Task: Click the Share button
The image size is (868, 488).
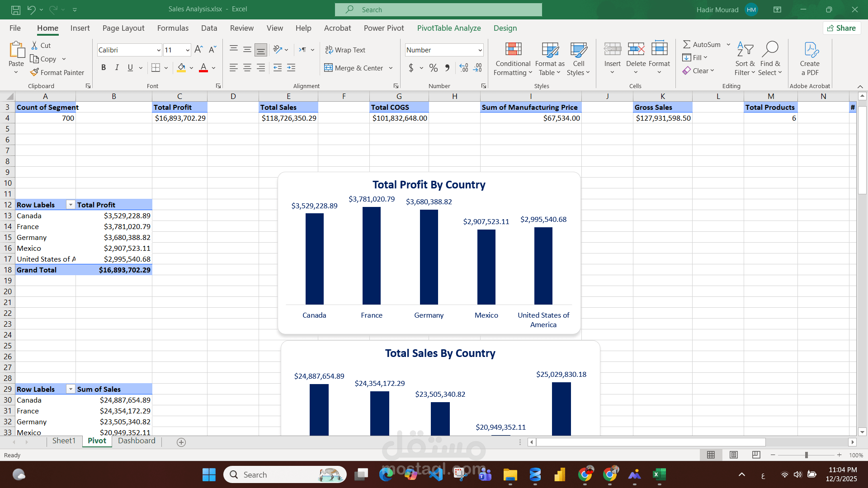Action: coord(842,28)
